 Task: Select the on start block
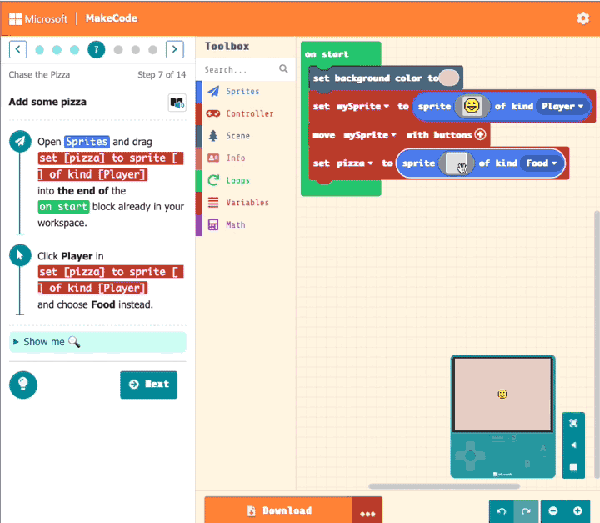327,54
